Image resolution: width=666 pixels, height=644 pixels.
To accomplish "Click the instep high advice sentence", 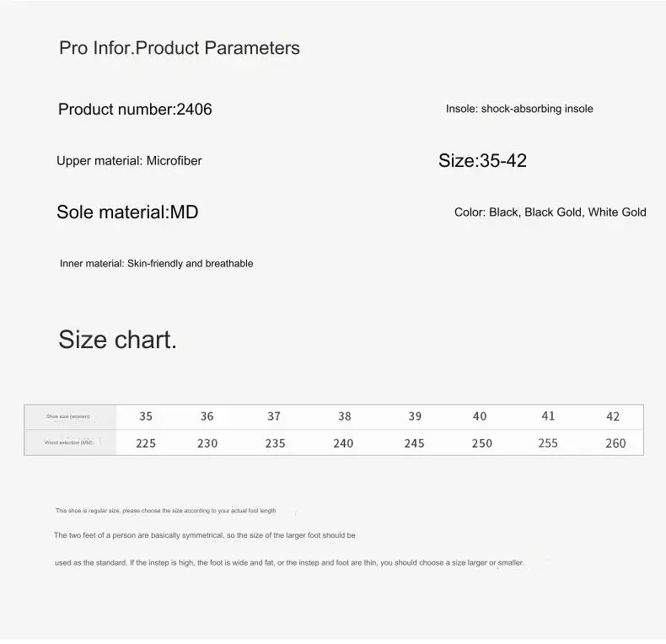I will 289,563.
